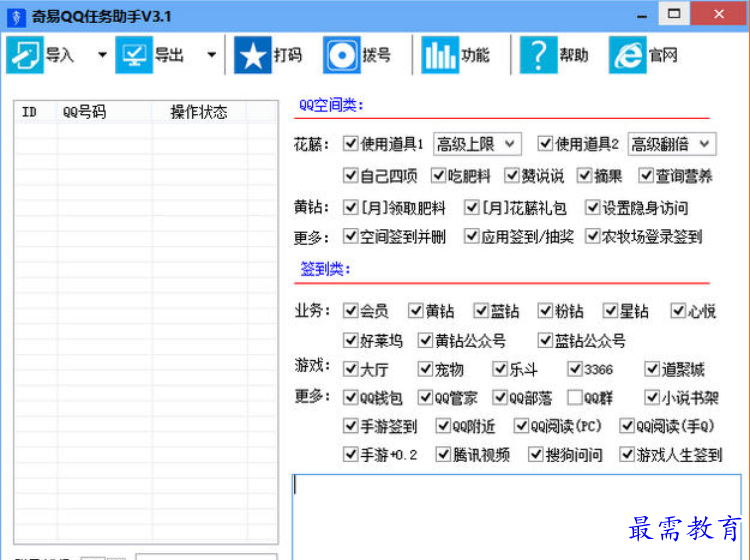Enable the unchecked QQ群 checkbox
750x560 pixels.
tap(574, 397)
